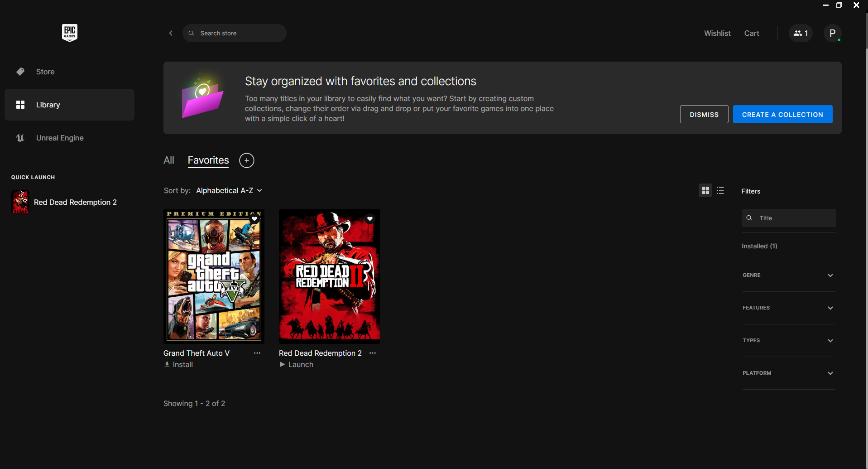Open the Cart
Image resolution: width=868 pixels, height=469 pixels.
click(752, 33)
